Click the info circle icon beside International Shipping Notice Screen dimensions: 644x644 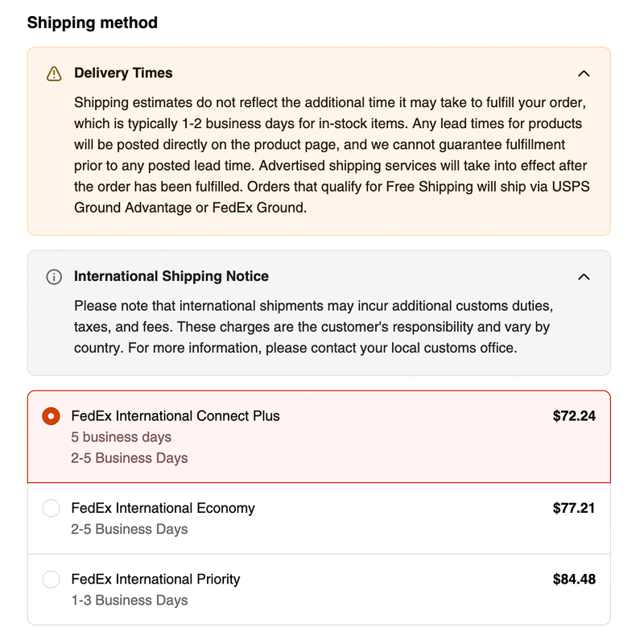54,277
